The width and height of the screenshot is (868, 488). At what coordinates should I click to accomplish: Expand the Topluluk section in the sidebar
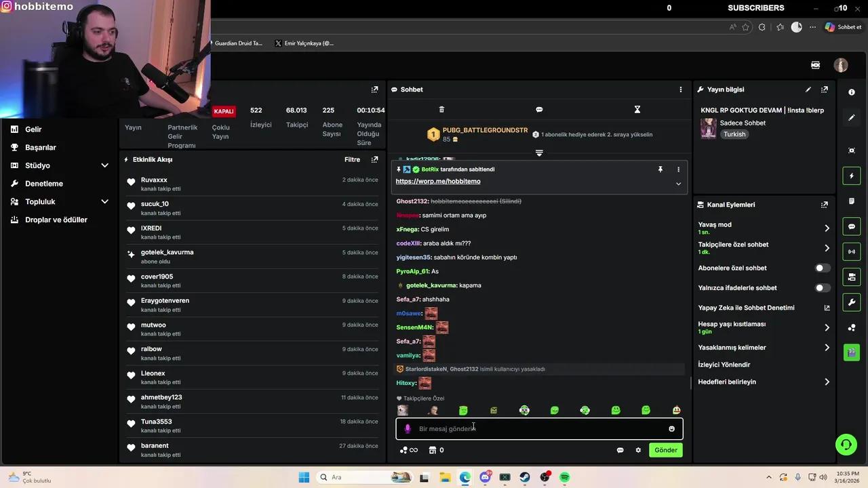[x=105, y=201]
